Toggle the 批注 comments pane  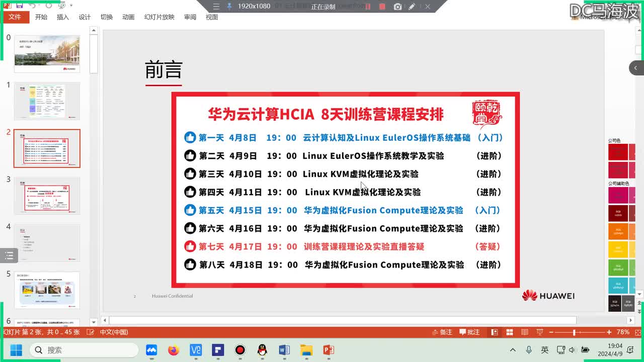click(469, 332)
